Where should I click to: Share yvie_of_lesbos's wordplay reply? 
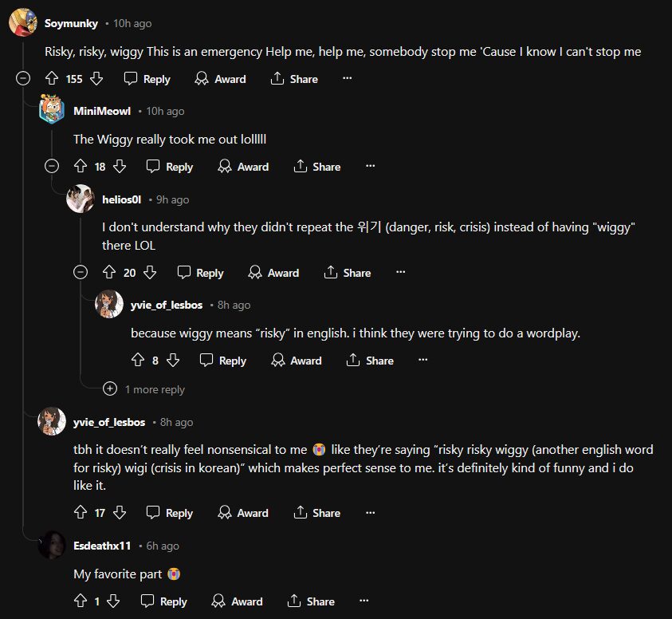tap(370, 361)
